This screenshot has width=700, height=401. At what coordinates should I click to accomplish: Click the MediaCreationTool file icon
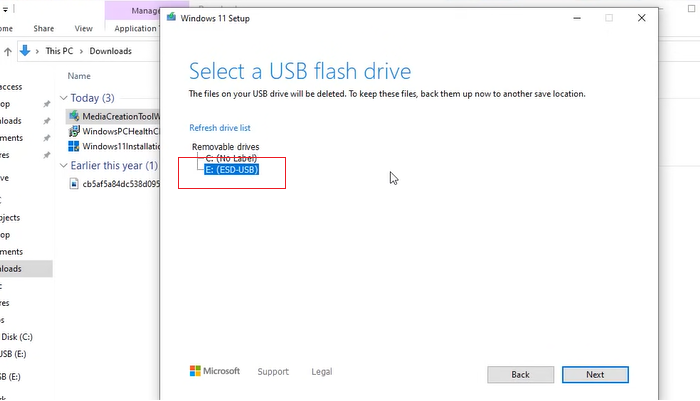click(x=74, y=116)
